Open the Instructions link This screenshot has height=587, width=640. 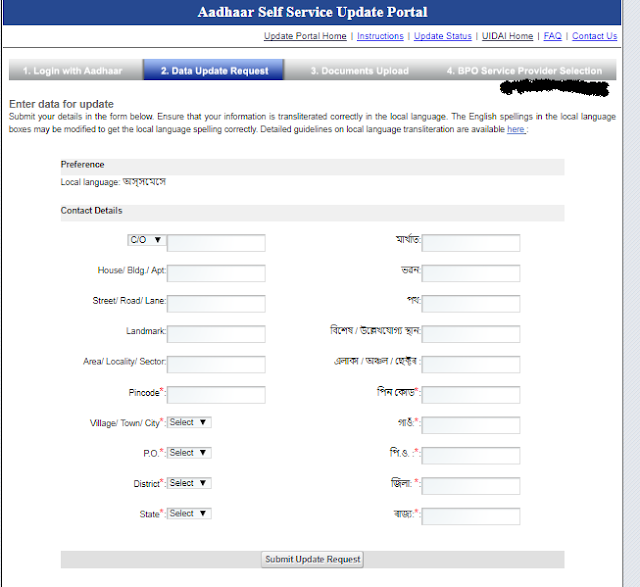(x=380, y=36)
